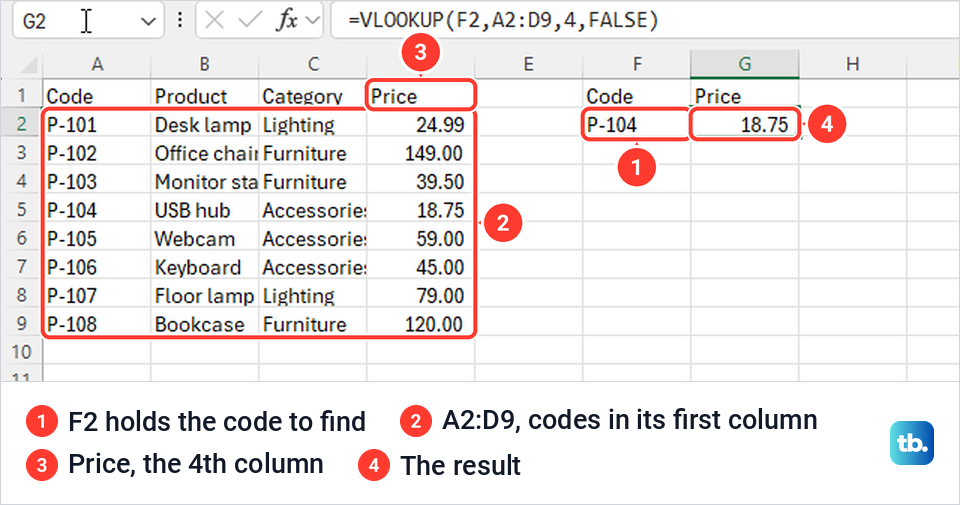The width and height of the screenshot is (960, 505).
Task: Select column F header
Action: point(637,64)
